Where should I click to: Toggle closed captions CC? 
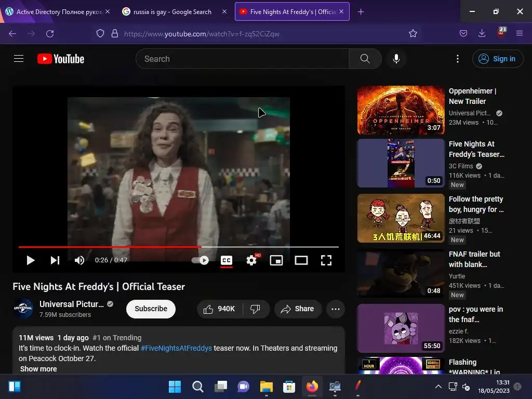(227, 261)
